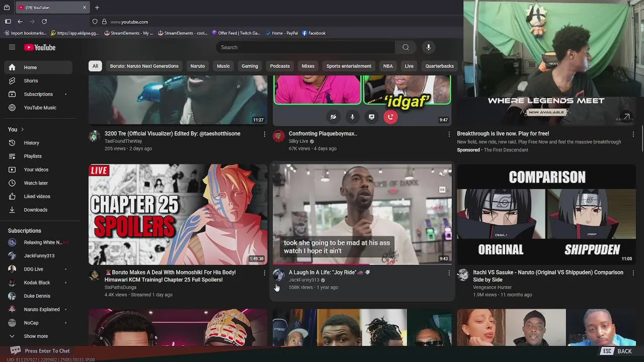The height and width of the screenshot is (362, 644).
Task: Open more options for Boruto Chapter 25 video
Action: (265, 273)
